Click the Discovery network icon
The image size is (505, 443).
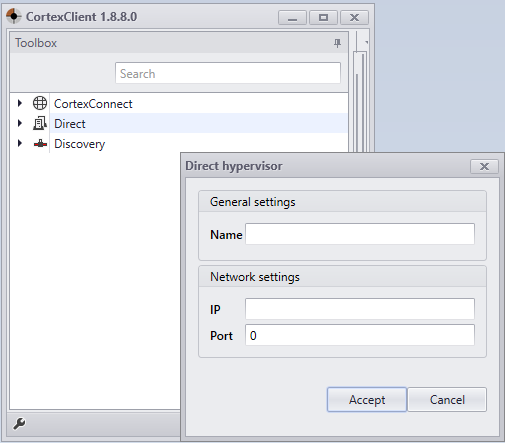(40, 144)
